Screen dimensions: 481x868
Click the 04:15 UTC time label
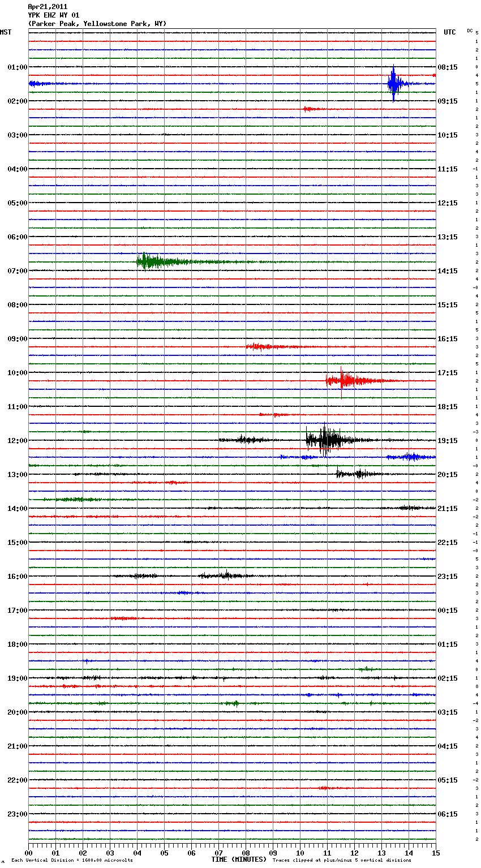tap(448, 746)
